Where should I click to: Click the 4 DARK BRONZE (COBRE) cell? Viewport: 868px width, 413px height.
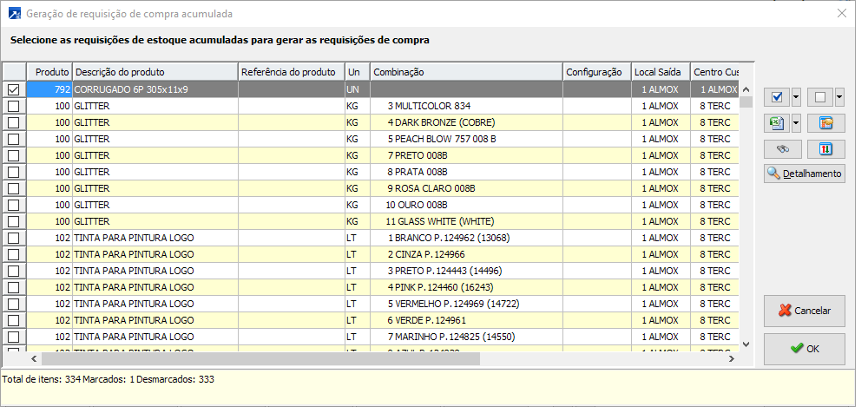[467, 122]
